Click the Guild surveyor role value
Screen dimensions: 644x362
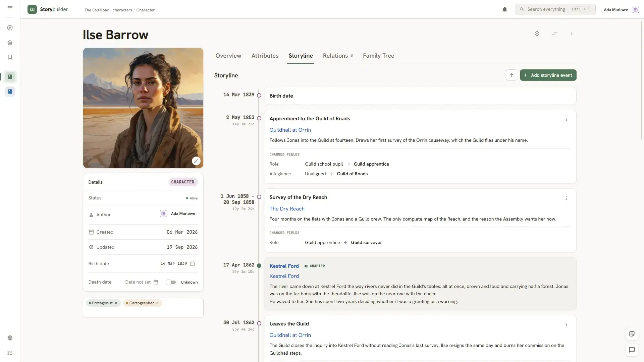(367, 243)
